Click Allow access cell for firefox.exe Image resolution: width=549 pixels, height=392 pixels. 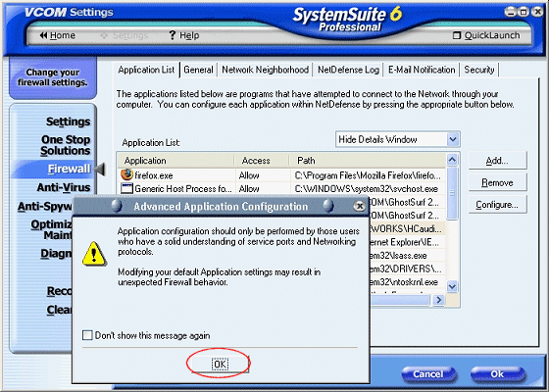pyautogui.click(x=249, y=175)
